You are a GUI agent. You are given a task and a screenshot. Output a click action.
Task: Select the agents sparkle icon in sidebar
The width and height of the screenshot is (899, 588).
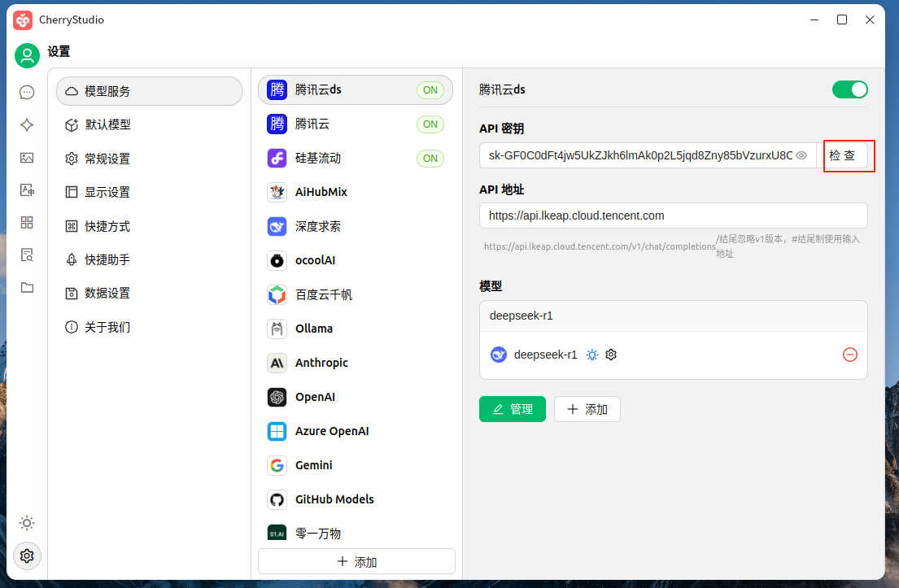(27, 124)
